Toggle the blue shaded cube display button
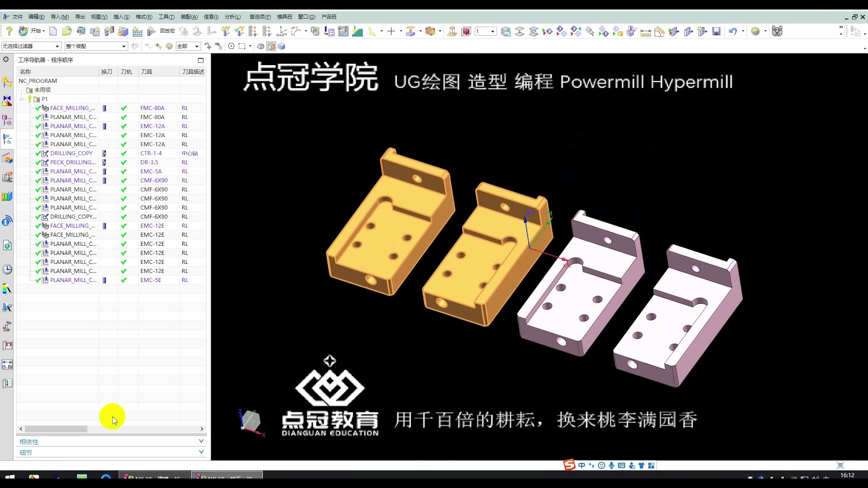Viewport: 868px width, 488px height. coord(281,46)
